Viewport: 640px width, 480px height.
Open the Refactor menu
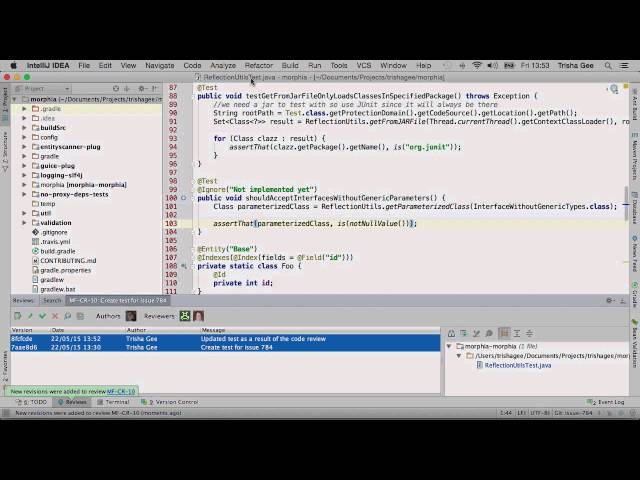pos(259,65)
